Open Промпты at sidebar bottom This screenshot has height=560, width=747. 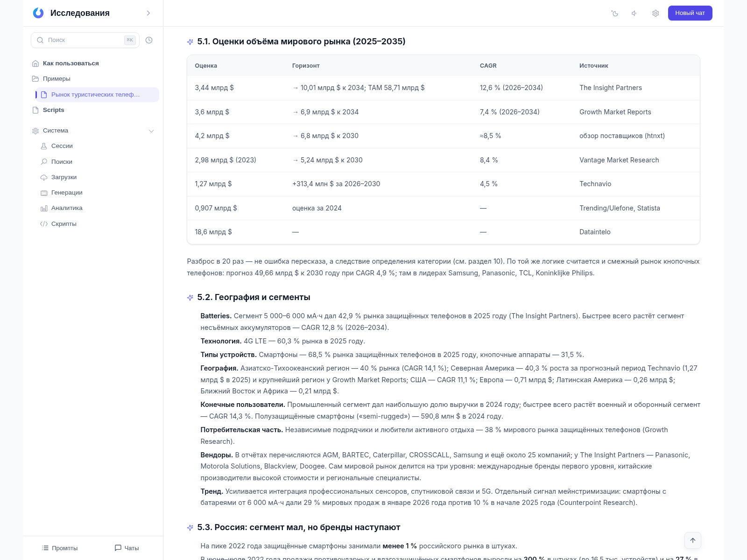point(60,548)
